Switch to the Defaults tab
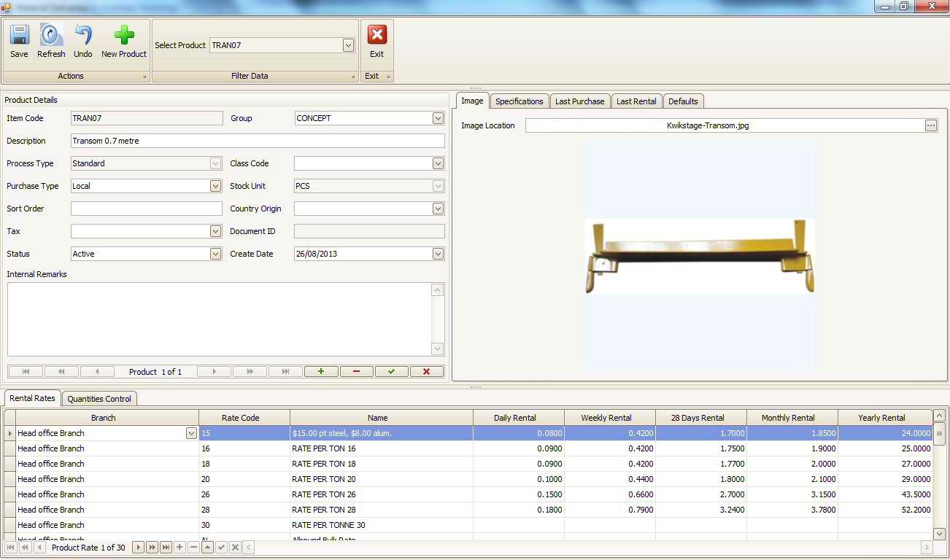The width and height of the screenshot is (950, 560). (684, 101)
